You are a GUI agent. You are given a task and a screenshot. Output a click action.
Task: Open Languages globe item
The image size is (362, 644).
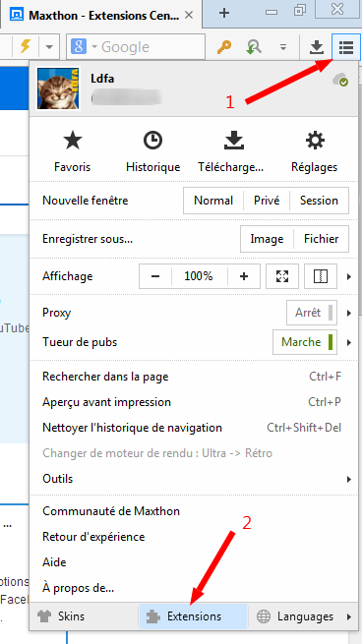coord(294,616)
